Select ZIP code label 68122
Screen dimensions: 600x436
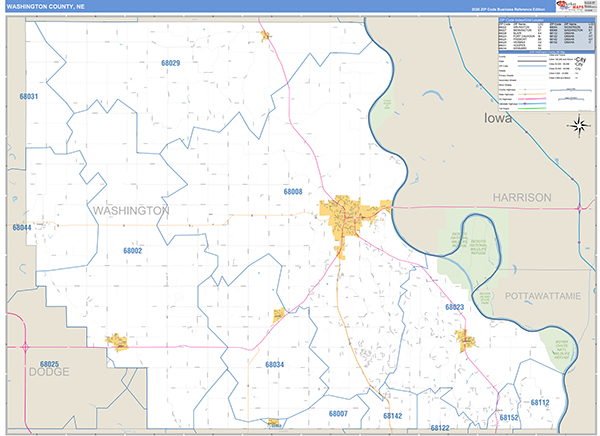click(440, 428)
